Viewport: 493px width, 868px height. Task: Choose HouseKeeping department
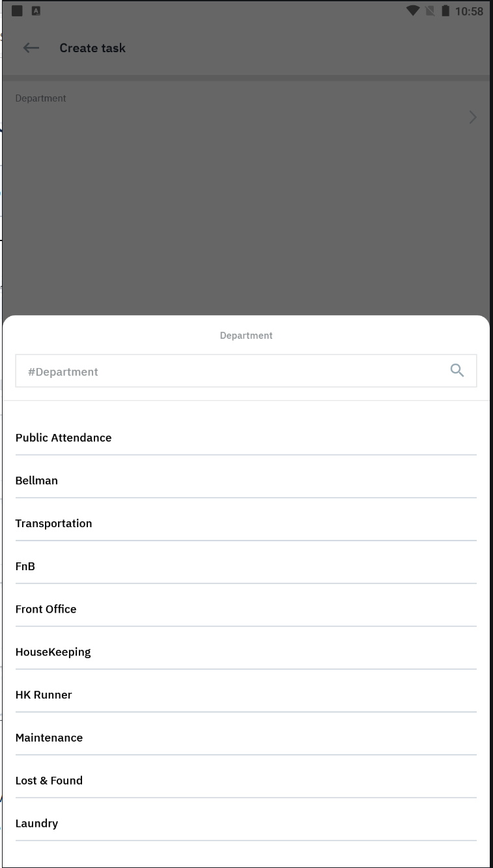pyautogui.click(x=53, y=652)
